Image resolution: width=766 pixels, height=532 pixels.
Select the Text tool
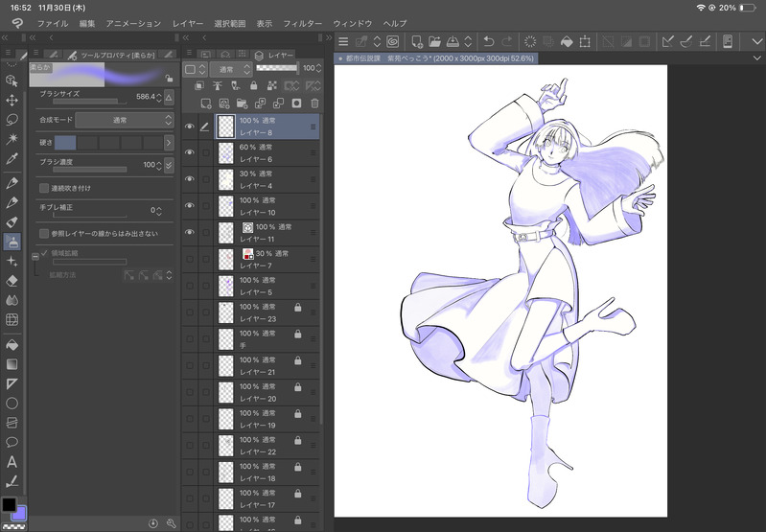12,461
